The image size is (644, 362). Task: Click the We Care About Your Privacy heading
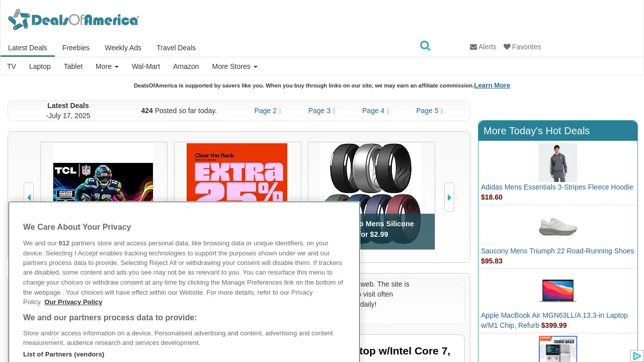pyautogui.click(x=77, y=227)
